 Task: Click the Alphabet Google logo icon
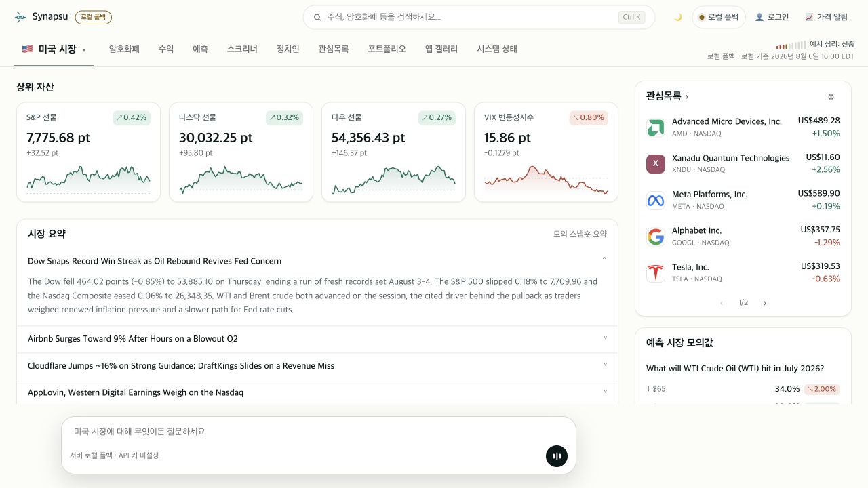click(x=656, y=237)
